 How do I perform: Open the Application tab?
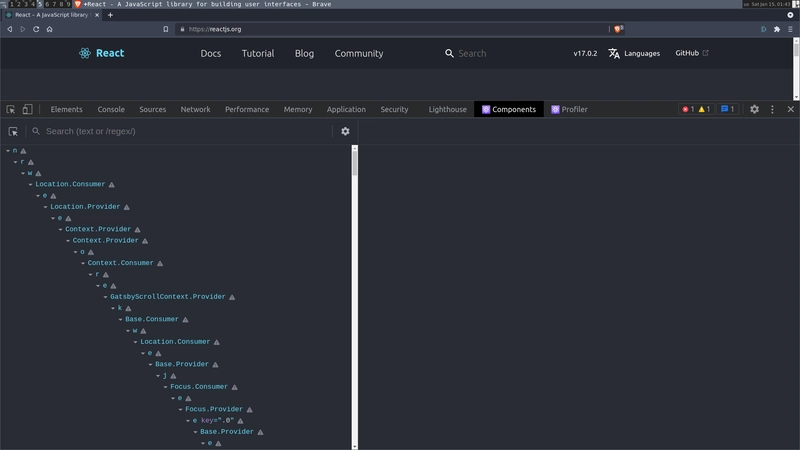(346, 109)
